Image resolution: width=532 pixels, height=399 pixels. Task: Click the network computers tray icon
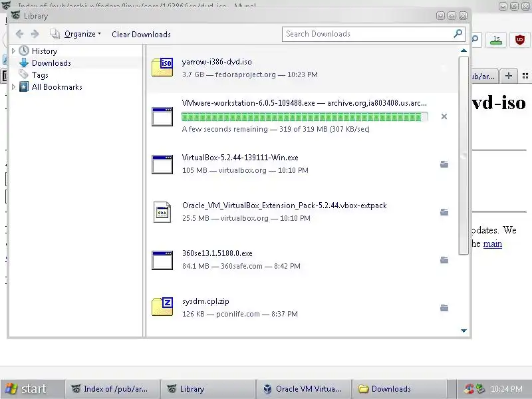click(480, 389)
